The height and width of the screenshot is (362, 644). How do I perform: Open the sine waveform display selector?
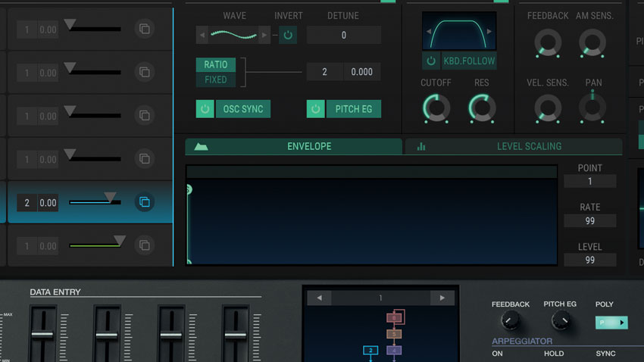pyautogui.click(x=233, y=36)
